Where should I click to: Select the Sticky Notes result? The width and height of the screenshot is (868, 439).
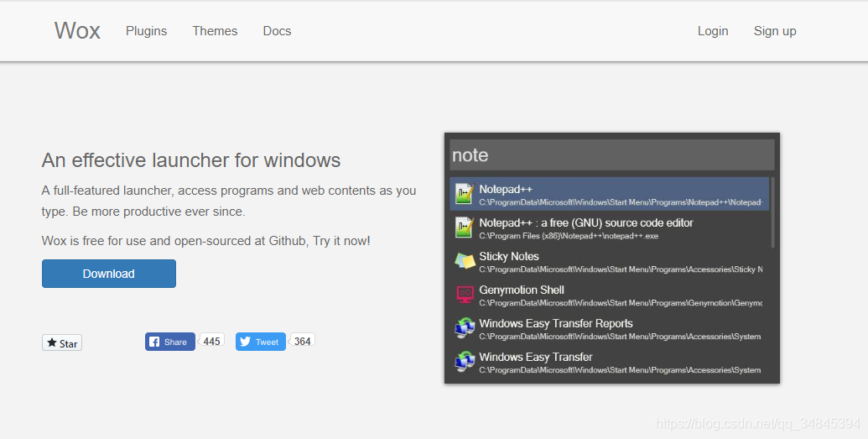pos(609,262)
